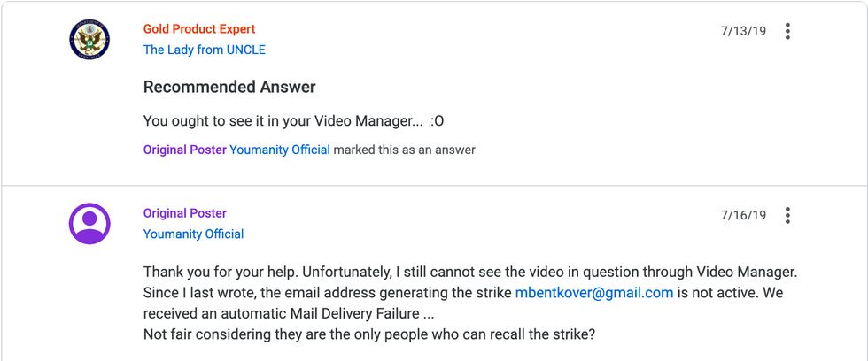
Task: Click the Gold Product Expert badge label
Action: pyautogui.click(x=199, y=28)
